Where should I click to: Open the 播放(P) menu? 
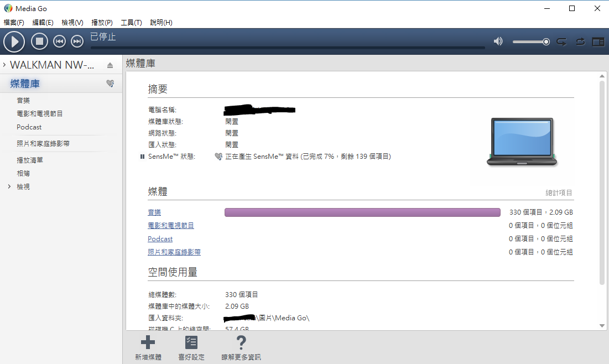click(x=102, y=23)
